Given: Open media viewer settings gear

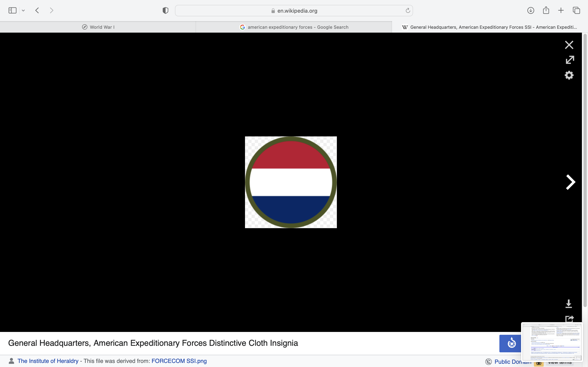Looking at the screenshot, I should pos(569,75).
